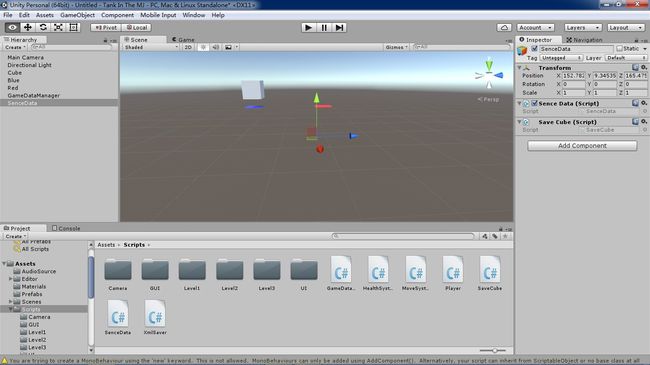This screenshot has height=365, width=650.
Task: Search project by label icon
Action: (x=495, y=236)
